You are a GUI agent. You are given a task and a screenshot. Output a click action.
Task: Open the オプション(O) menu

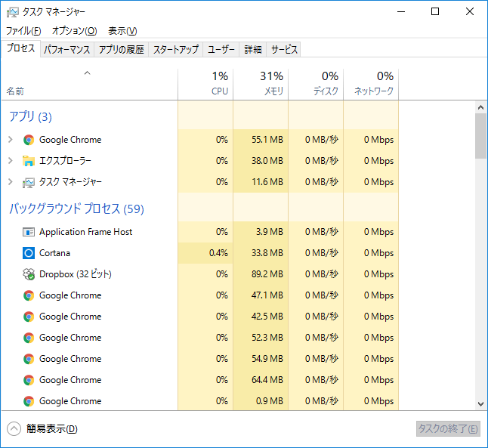[x=74, y=31]
